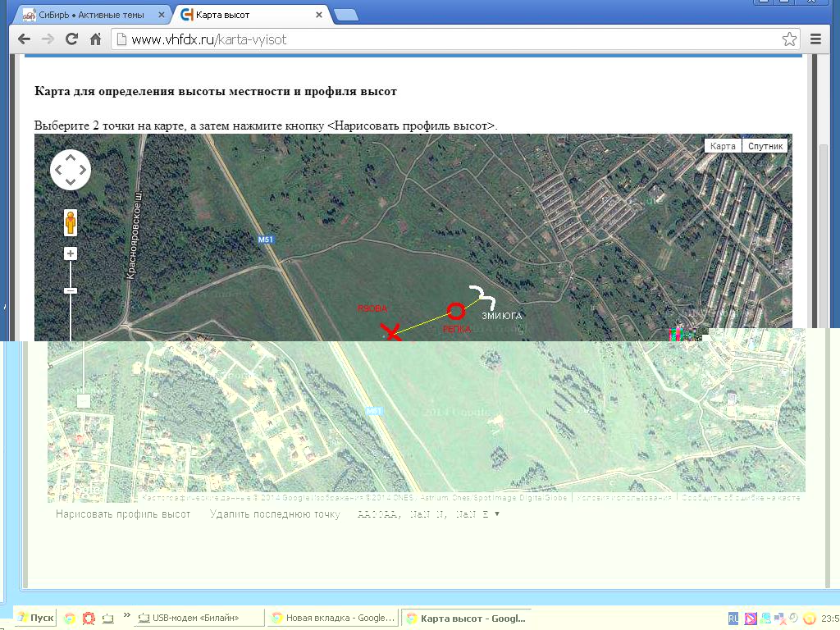
Task: Pan the map right using the arrow control
Action: pos(82,170)
